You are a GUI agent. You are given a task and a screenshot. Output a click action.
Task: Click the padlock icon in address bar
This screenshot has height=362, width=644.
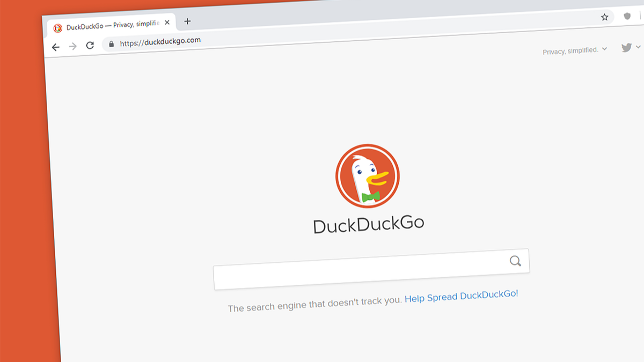pos(111,45)
